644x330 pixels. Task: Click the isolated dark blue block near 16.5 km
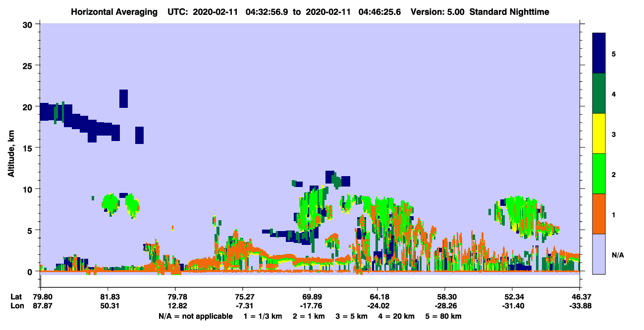point(139,135)
